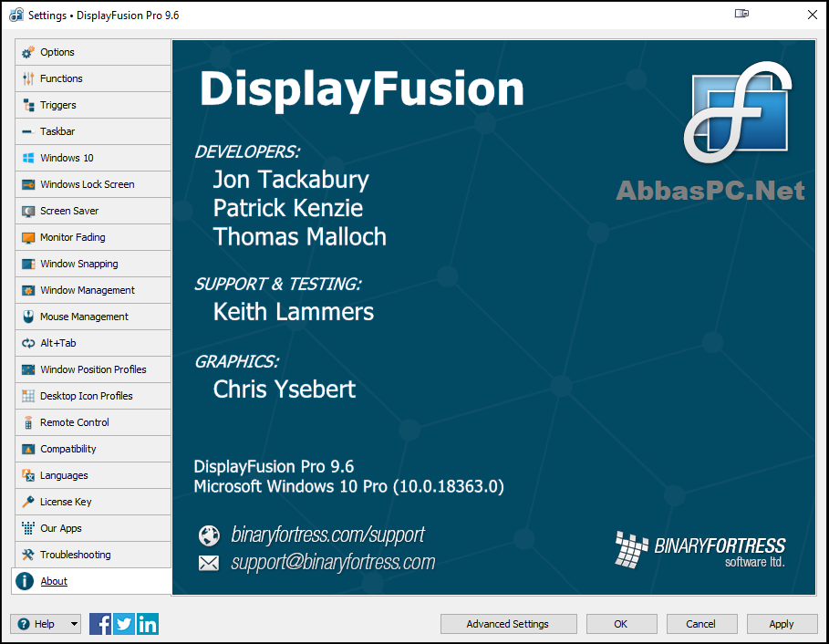Click the Compatibility warning icon
Image resolution: width=829 pixels, height=644 pixels.
[x=28, y=449]
